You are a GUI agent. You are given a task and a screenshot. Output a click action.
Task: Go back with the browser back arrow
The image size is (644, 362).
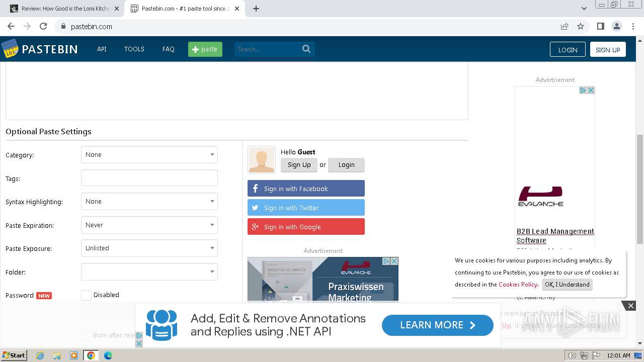coord(11,27)
